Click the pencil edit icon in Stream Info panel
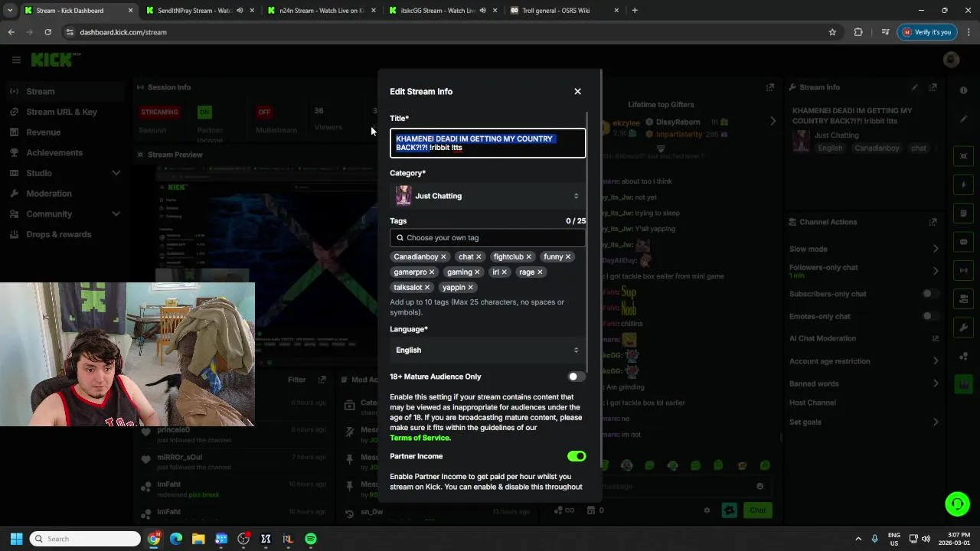This screenshot has height=551, width=980. pos(914,87)
